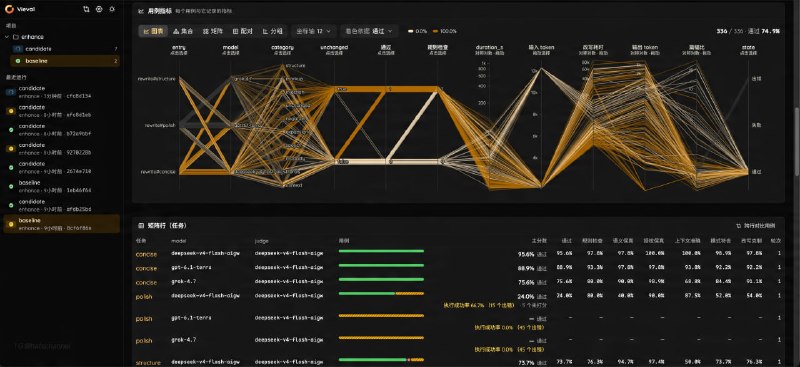
Task: Open the 坐标轴 12 axes dropdown
Action: click(314, 31)
